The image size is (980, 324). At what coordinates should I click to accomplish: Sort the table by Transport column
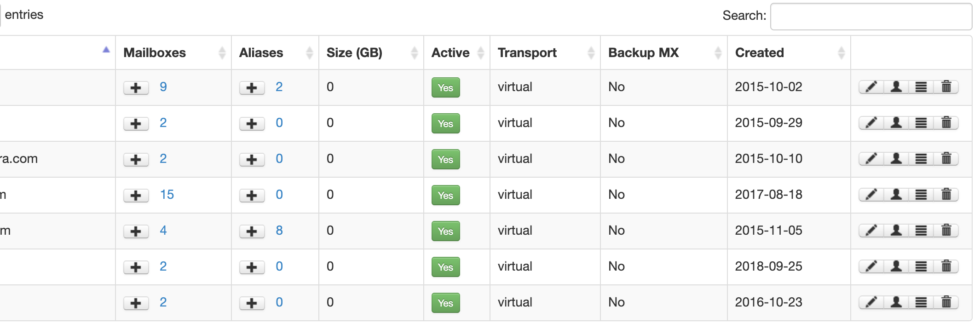pyautogui.click(x=527, y=53)
